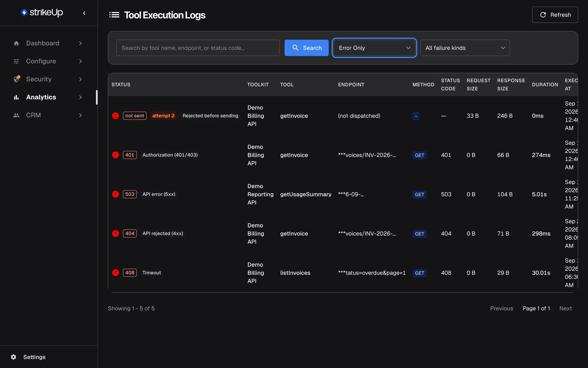Click the blue Search button
The height and width of the screenshot is (368, 588).
pos(306,48)
